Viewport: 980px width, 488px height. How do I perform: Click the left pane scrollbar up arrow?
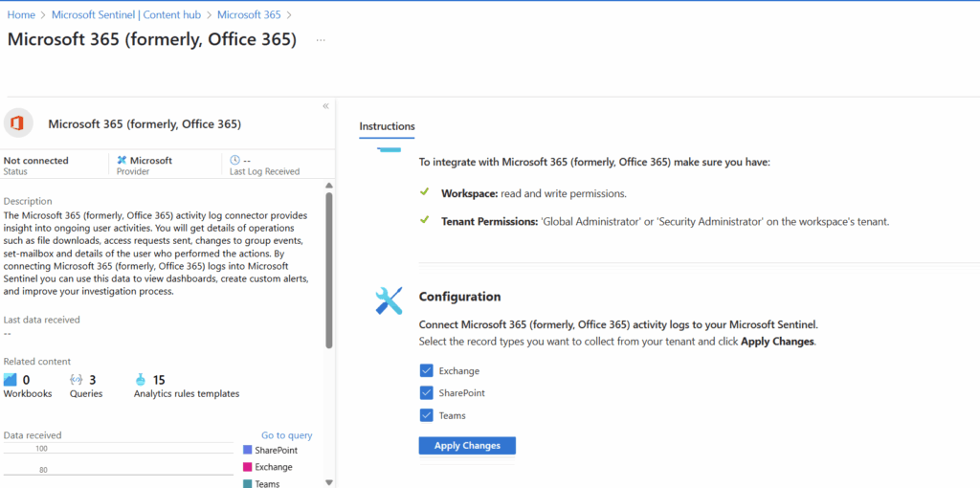tap(329, 186)
